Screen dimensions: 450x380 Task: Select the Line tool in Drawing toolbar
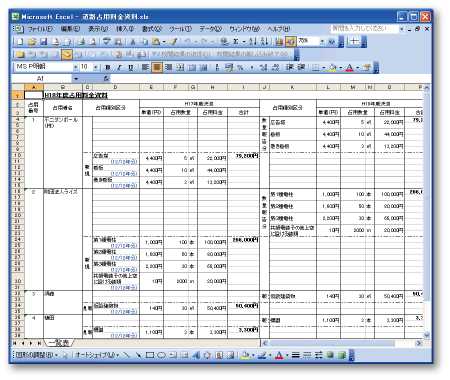pyautogui.click(x=127, y=355)
